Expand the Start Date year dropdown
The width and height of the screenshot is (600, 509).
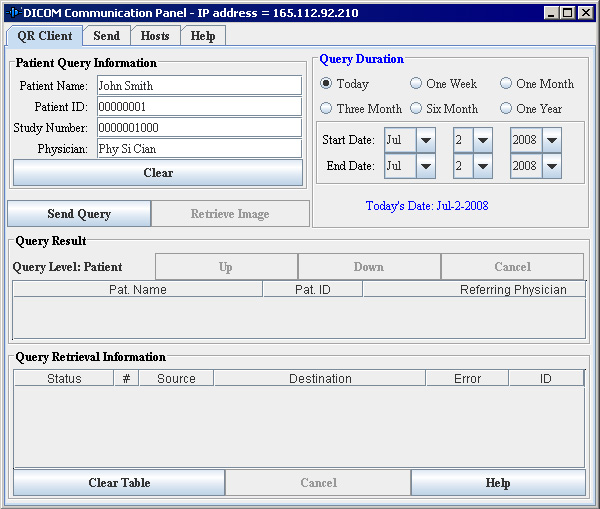pos(551,139)
